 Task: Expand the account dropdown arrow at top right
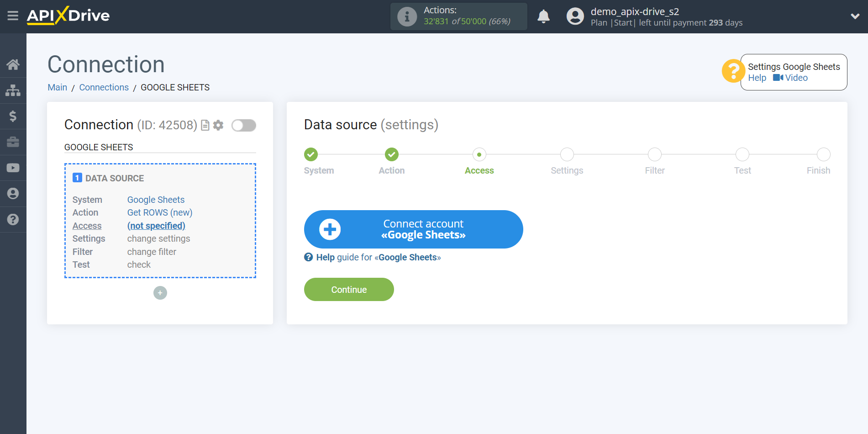(x=855, y=16)
